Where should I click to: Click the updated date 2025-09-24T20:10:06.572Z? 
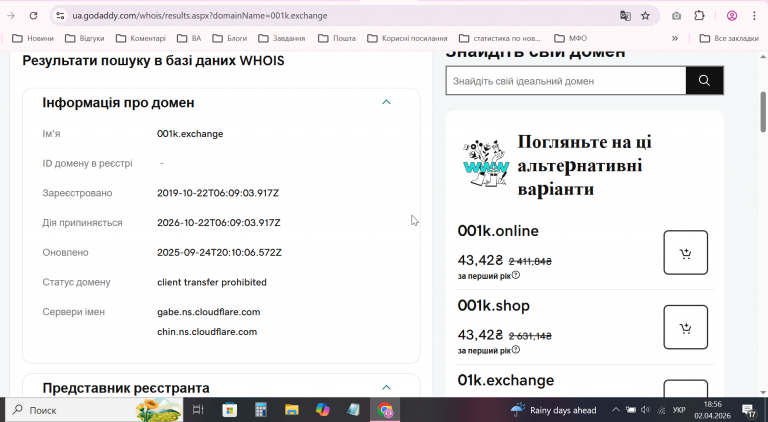[x=219, y=253]
